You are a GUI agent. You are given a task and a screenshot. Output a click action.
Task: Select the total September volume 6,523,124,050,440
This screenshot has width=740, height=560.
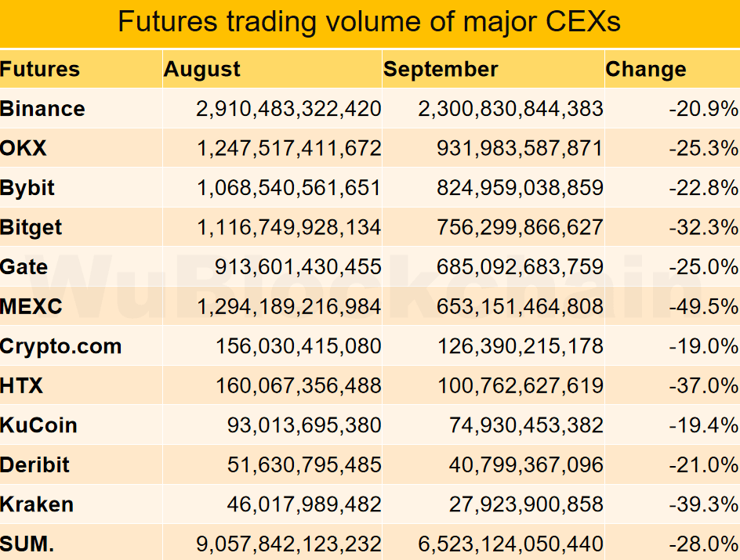click(510, 544)
